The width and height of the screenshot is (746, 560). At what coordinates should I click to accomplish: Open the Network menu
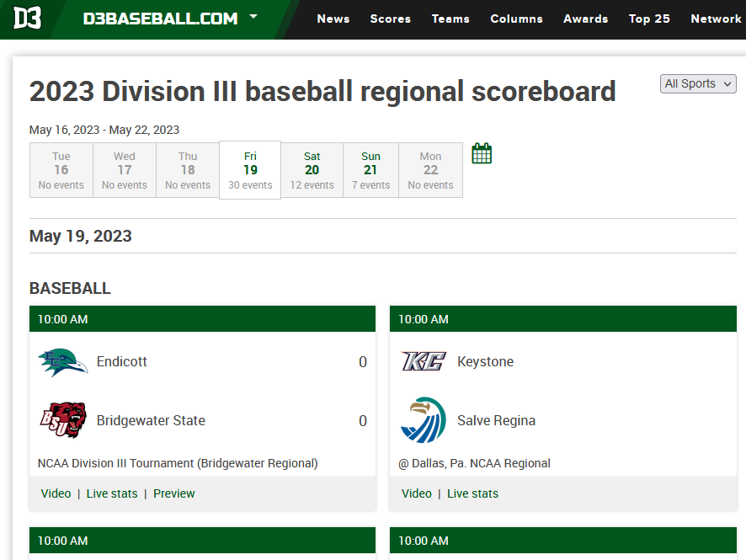(716, 19)
